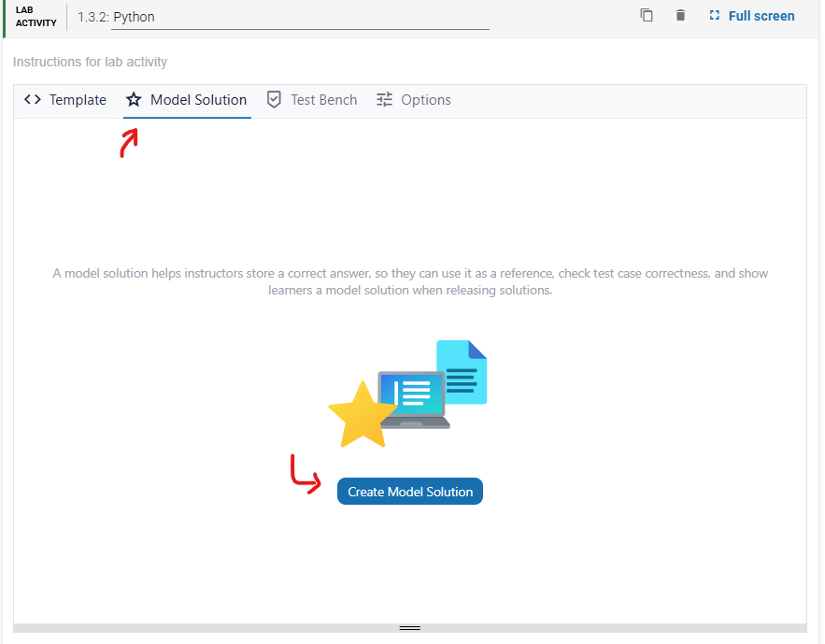This screenshot has height=644, width=825.
Task: Click the panel resize handle at bottom
Action: pyautogui.click(x=410, y=628)
